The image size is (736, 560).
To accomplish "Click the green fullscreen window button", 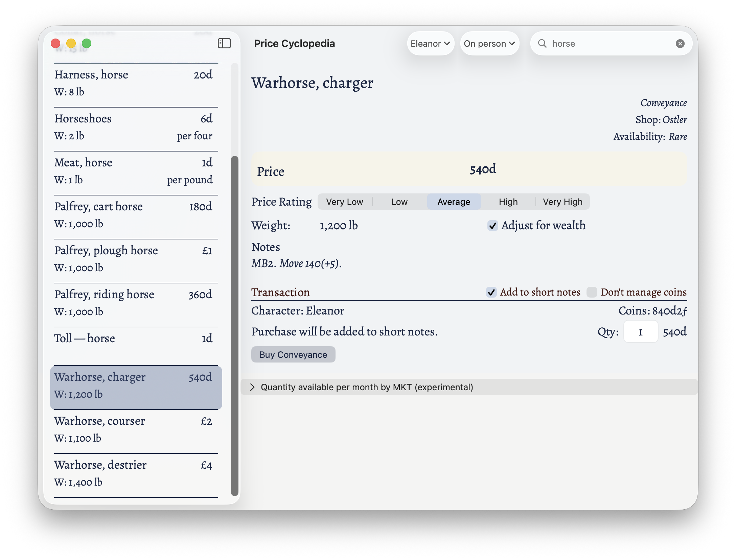I will tap(87, 44).
